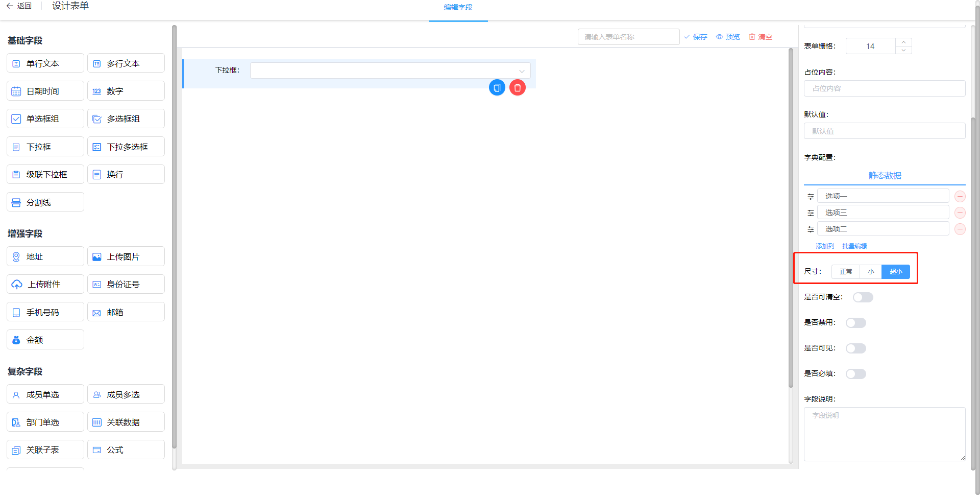
Task: Copy the selected dropdown field
Action: click(497, 88)
